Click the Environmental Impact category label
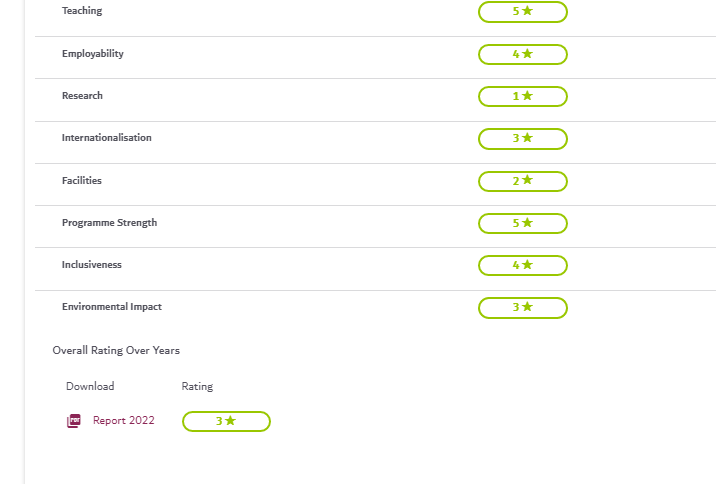This screenshot has width=716, height=484. [x=112, y=307]
